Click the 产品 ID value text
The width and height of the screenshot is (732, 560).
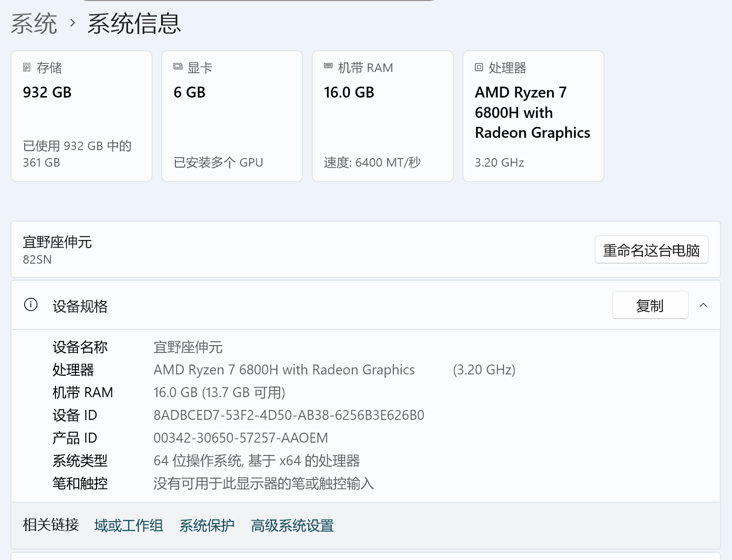(x=240, y=438)
